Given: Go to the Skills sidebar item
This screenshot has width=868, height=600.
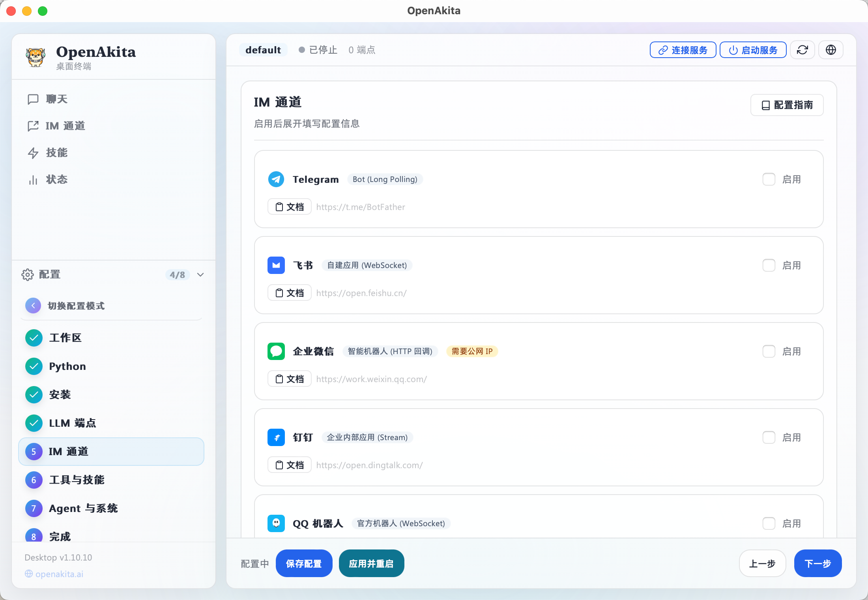Looking at the screenshot, I should pyautogui.click(x=56, y=153).
